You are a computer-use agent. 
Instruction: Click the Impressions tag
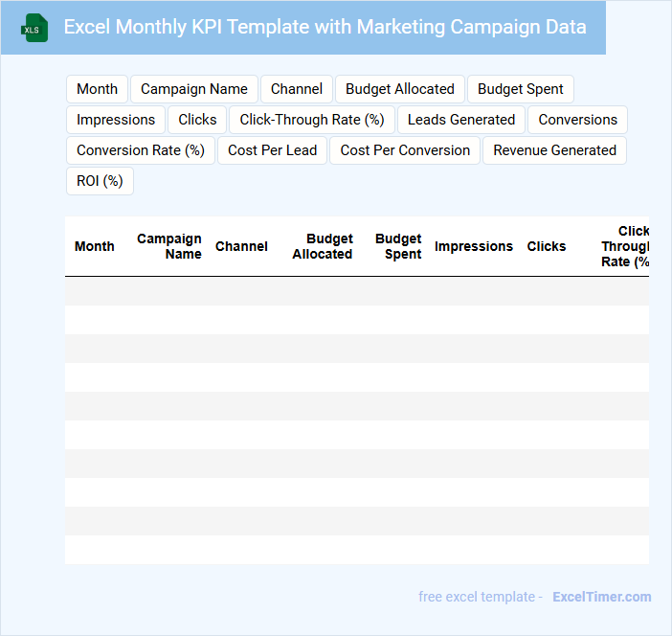(x=116, y=120)
